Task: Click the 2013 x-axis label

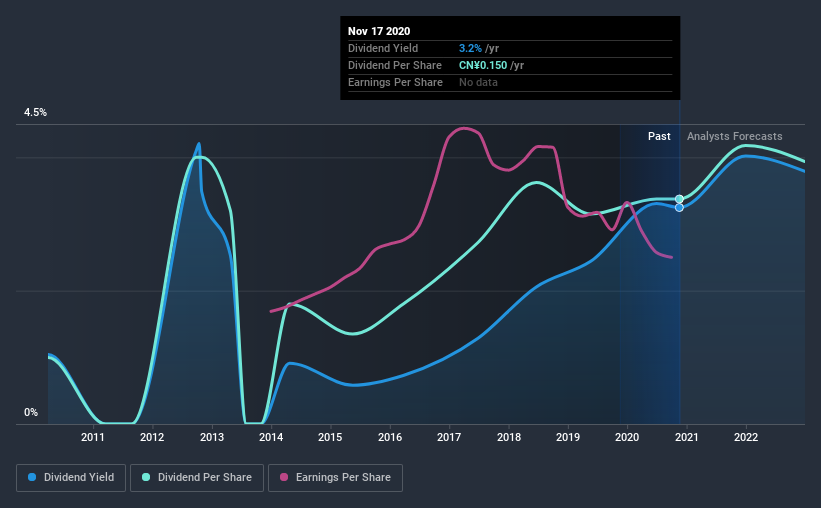Action: pos(212,437)
